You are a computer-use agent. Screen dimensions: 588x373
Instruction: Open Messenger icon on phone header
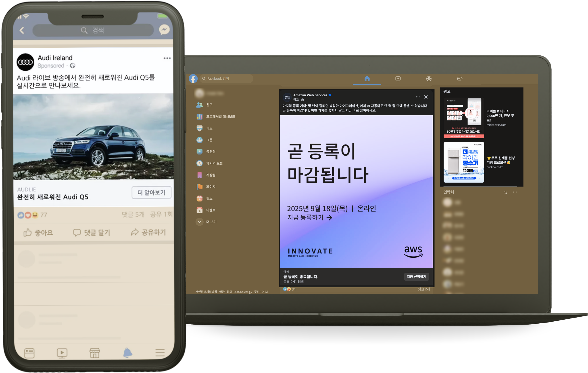pos(164,30)
